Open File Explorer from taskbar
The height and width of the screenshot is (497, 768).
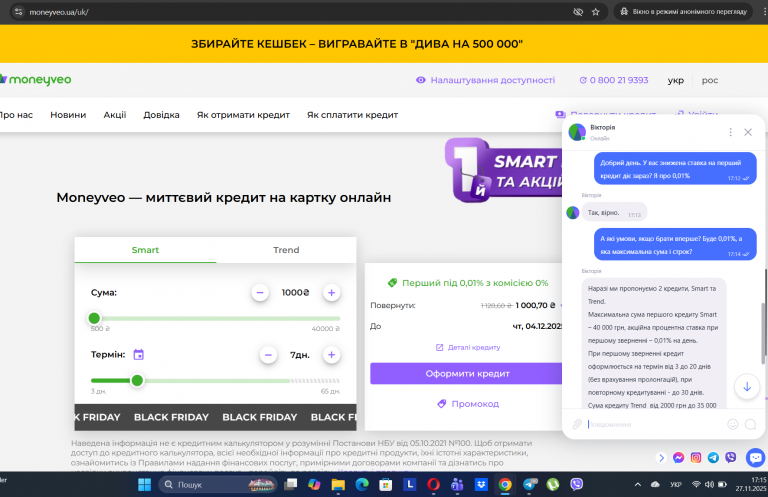338,485
